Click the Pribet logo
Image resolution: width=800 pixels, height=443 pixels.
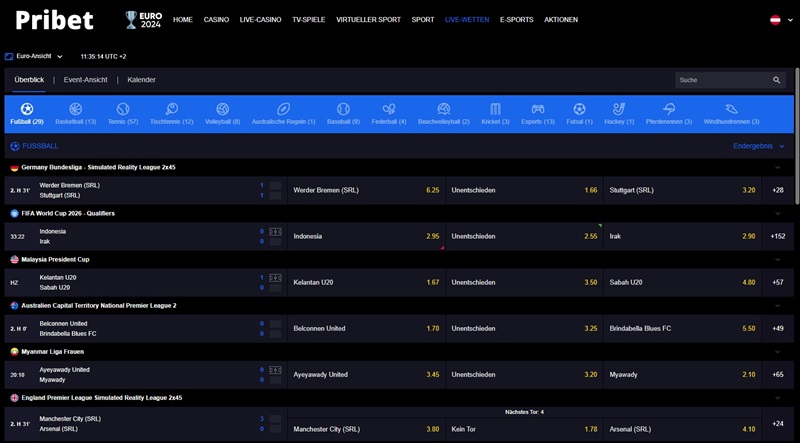coord(54,20)
